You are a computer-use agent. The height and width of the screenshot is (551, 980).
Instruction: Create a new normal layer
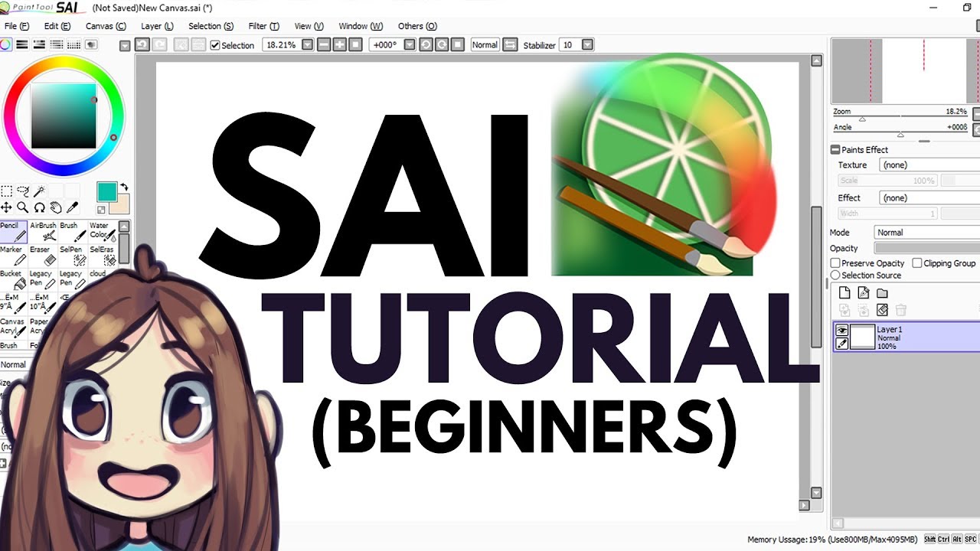coord(844,293)
